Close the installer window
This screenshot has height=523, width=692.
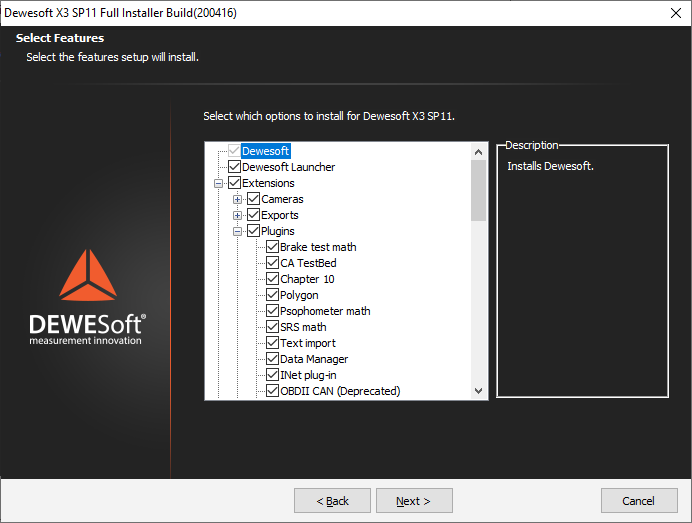(675, 13)
